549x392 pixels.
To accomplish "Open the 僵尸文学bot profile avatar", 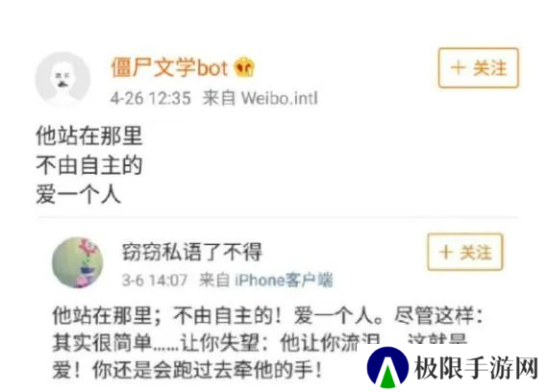I will point(63,79).
